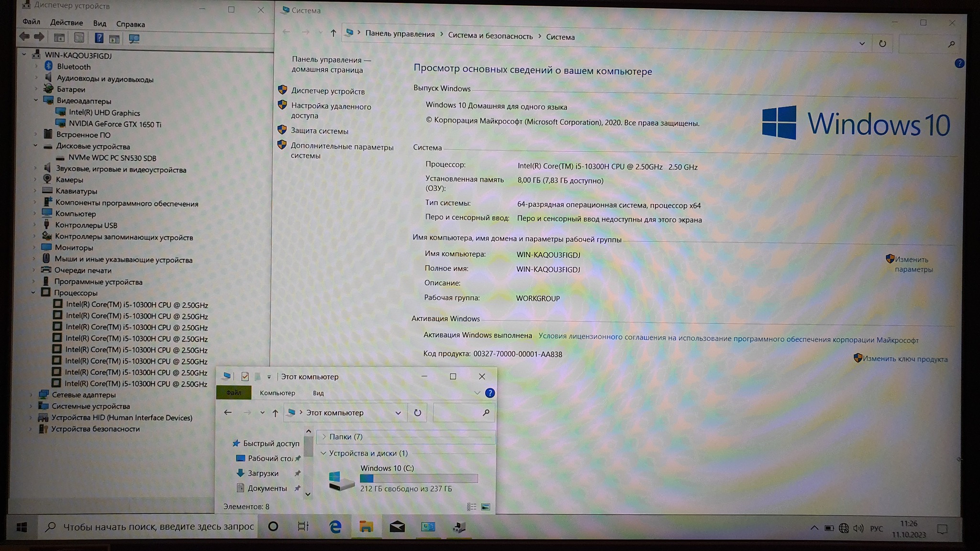Open Microsoft Edge from the taskbar
The image size is (980, 551).
tap(335, 527)
